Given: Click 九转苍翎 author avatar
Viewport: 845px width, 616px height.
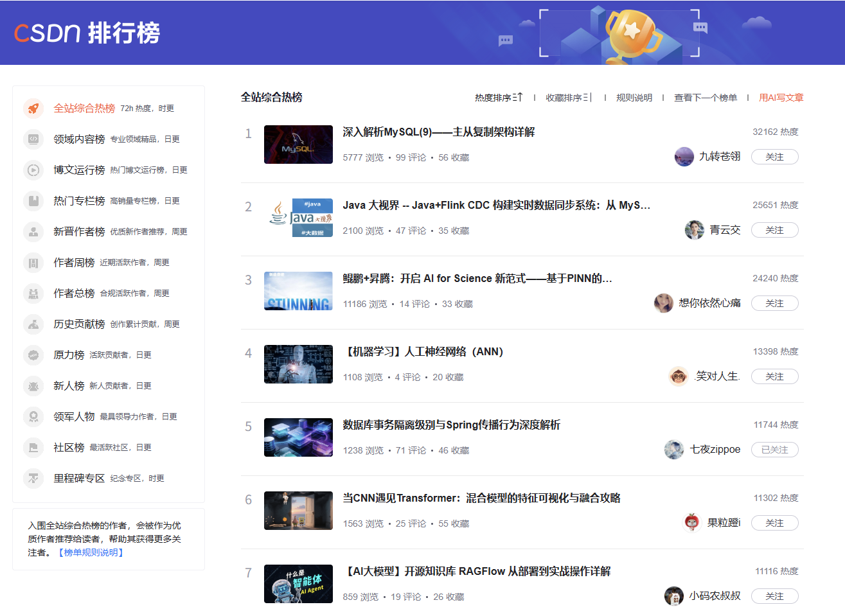Looking at the screenshot, I should [x=684, y=157].
